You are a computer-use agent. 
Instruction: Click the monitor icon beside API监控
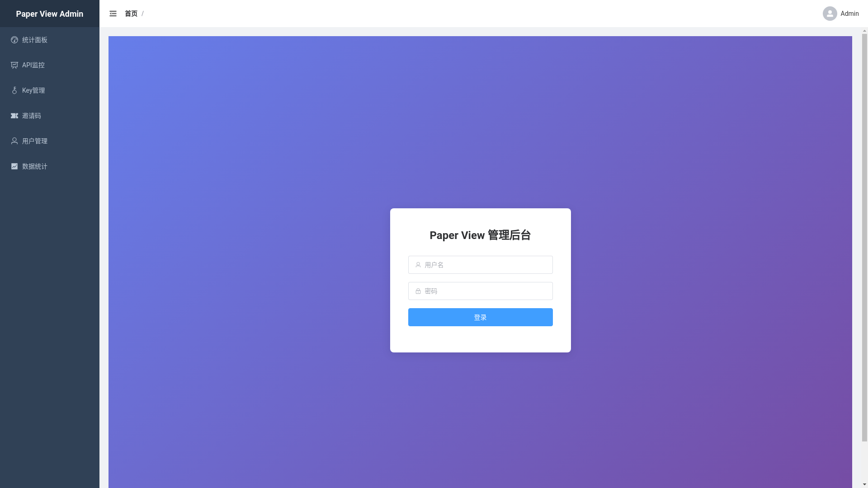click(14, 65)
